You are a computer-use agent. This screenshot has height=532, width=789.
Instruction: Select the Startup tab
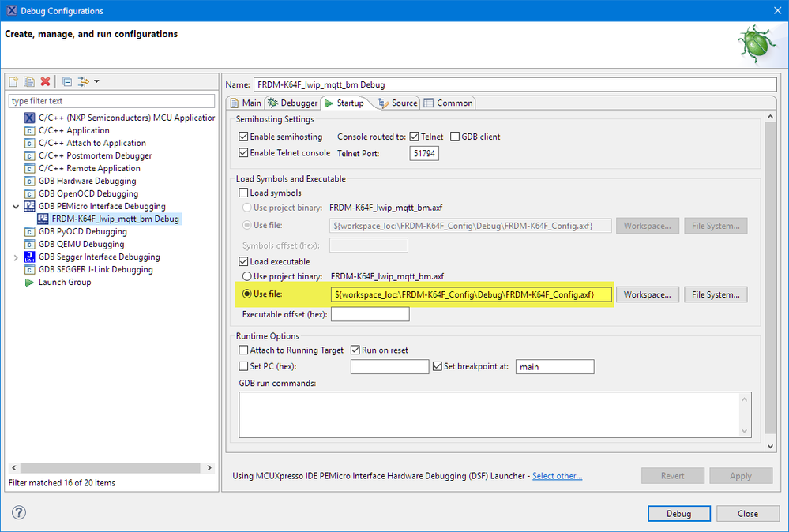[x=344, y=103]
